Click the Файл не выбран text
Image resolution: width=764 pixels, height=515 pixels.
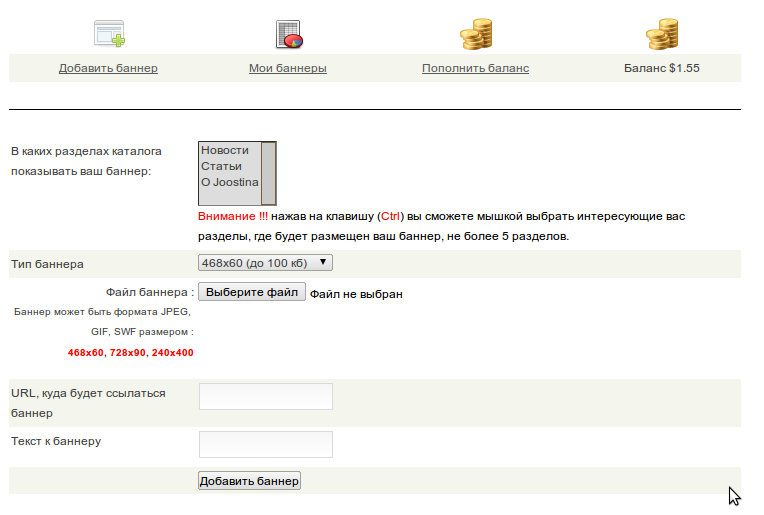356,294
